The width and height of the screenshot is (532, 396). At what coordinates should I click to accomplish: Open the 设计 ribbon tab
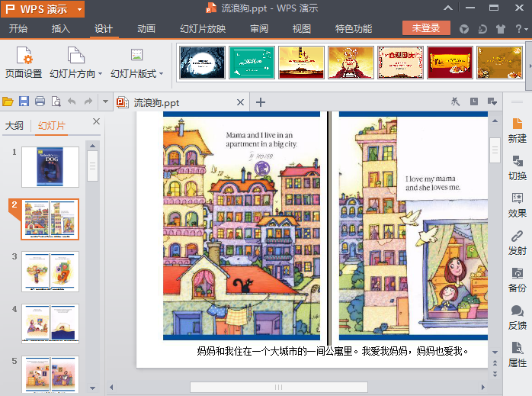coord(104,29)
